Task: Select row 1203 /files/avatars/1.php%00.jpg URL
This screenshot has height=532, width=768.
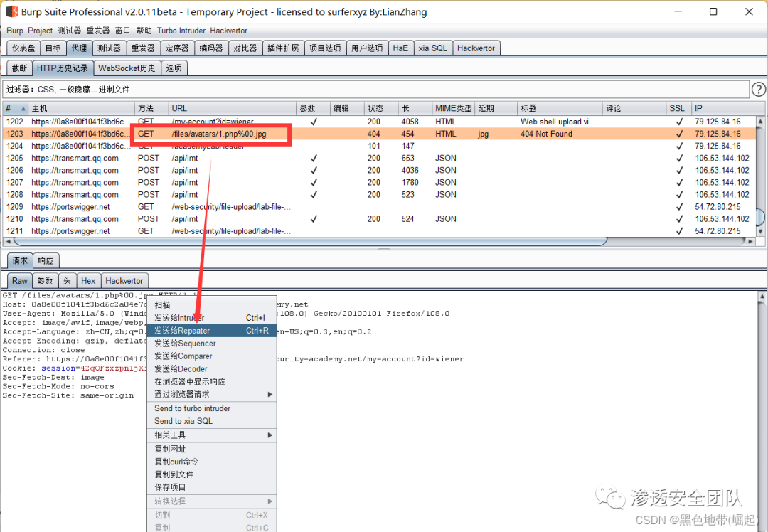Action: coord(219,134)
